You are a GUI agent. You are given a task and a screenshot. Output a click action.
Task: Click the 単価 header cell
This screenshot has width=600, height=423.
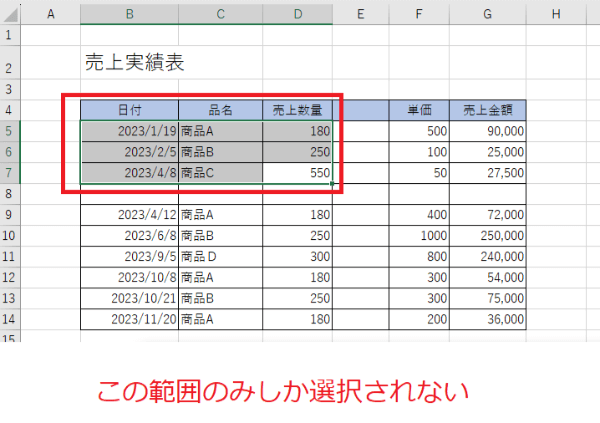click(x=419, y=110)
